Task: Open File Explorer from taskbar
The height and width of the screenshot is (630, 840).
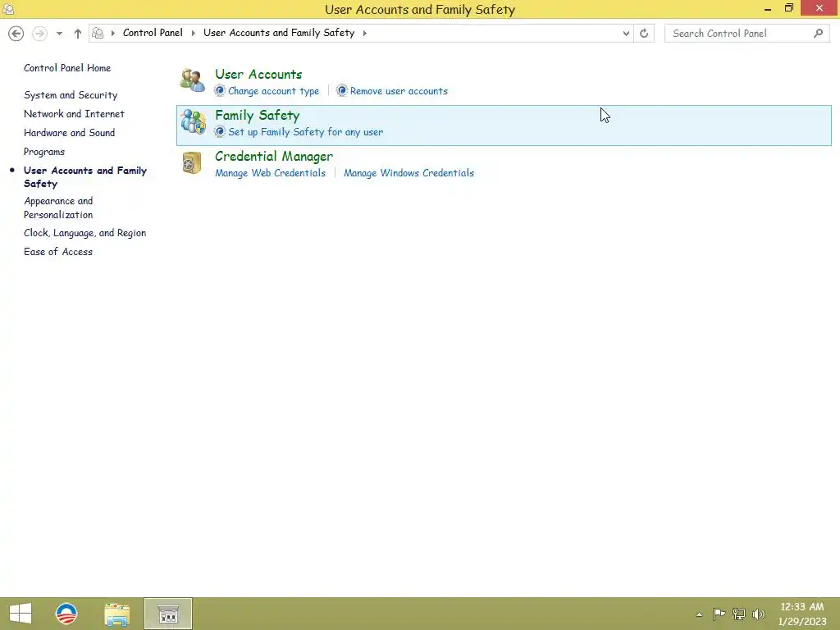Action: coord(116,614)
